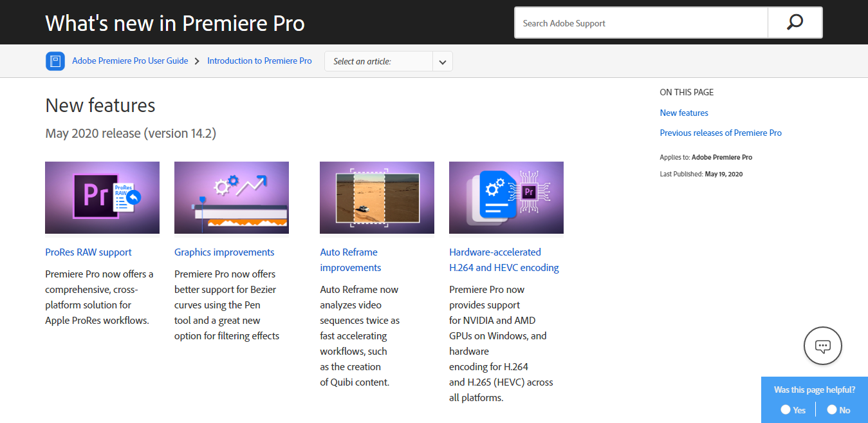868x423 pixels.
Task: Open Hardware-accelerated H.264 and HEVC encoding link
Action: (504, 260)
